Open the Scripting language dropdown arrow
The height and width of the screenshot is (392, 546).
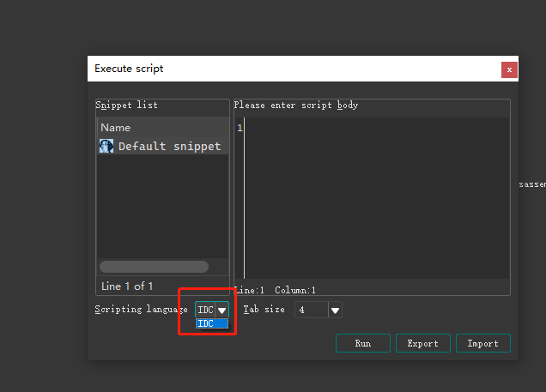[x=222, y=310]
